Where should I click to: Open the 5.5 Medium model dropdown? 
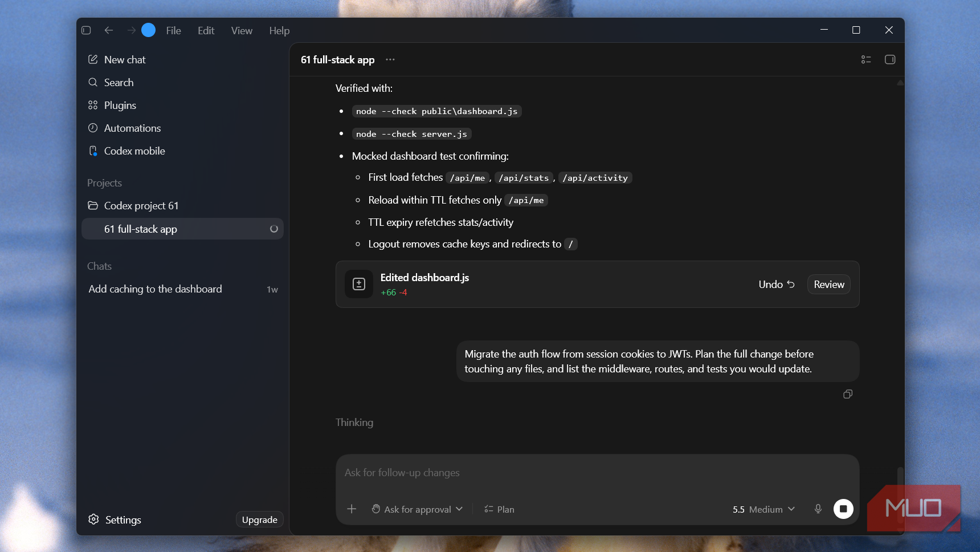click(x=763, y=509)
